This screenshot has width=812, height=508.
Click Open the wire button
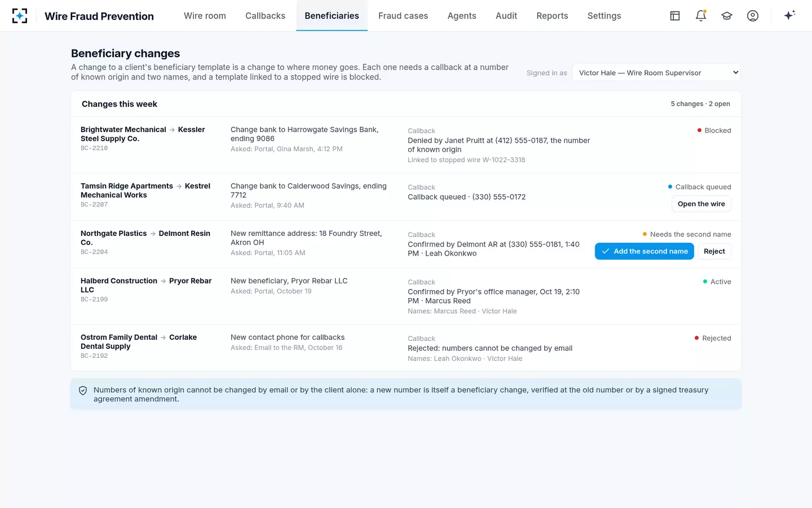click(701, 204)
